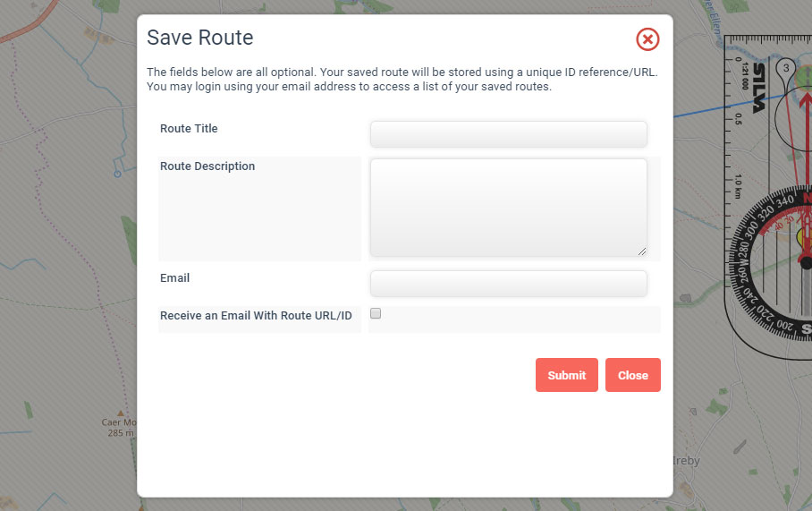Click the red north arrow on compass
The image size is (812, 511).
pos(805,119)
